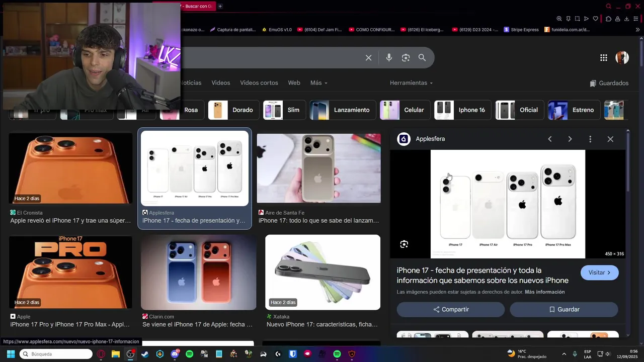644x362 pixels.
Task: Select the Oficial filter chip
Action: [x=520, y=110]
